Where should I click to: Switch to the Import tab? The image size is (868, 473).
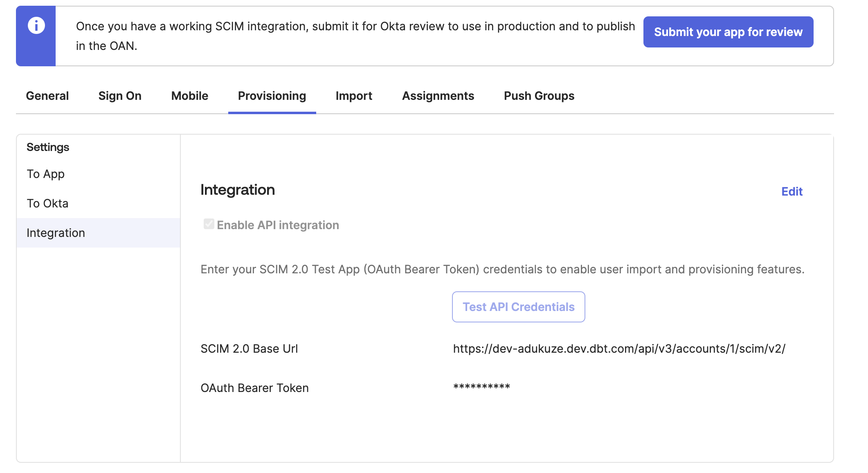pyautogui.click(x=353, y=96)
